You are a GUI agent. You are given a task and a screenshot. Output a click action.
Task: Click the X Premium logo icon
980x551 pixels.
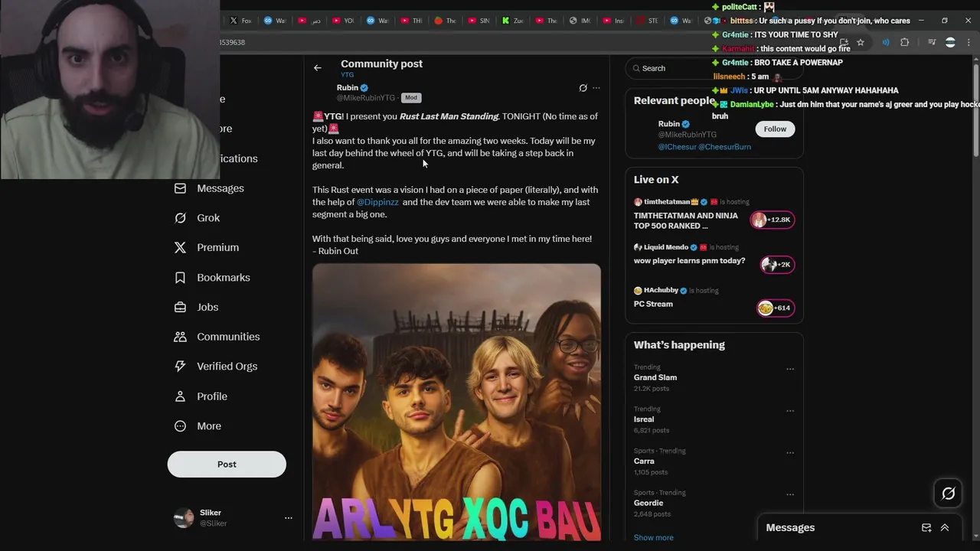tap(180, 248)
